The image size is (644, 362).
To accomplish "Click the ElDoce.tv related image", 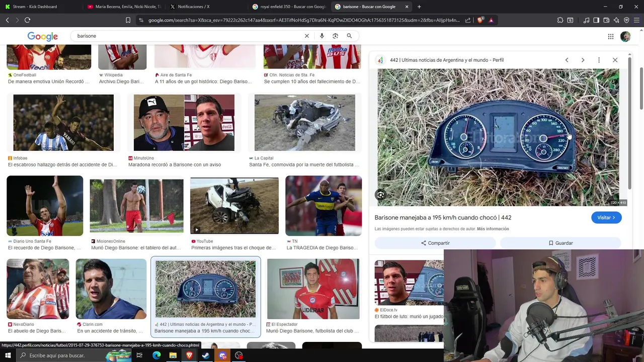I will [409, 283].
